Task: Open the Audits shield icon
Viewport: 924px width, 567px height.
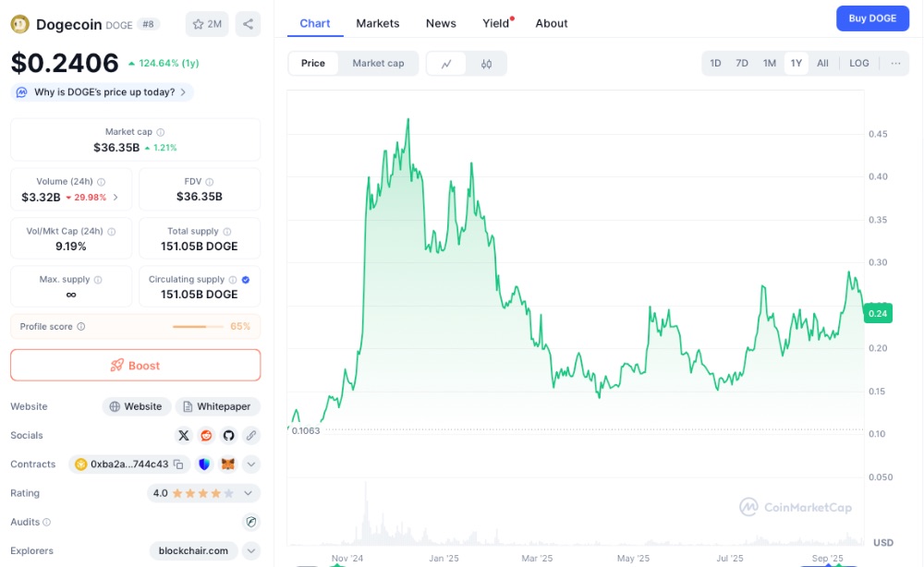Action: coord(251,522)
